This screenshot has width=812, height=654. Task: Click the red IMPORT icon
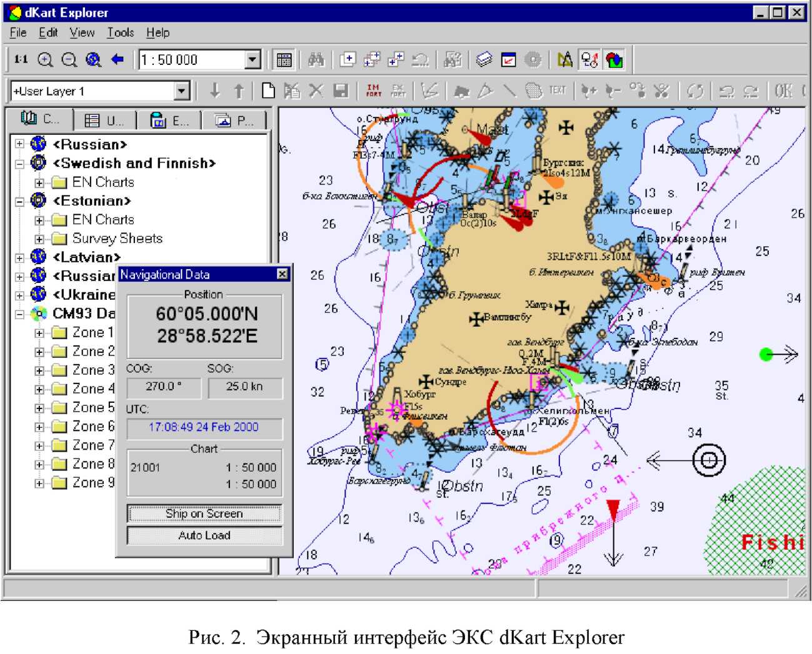373,91
